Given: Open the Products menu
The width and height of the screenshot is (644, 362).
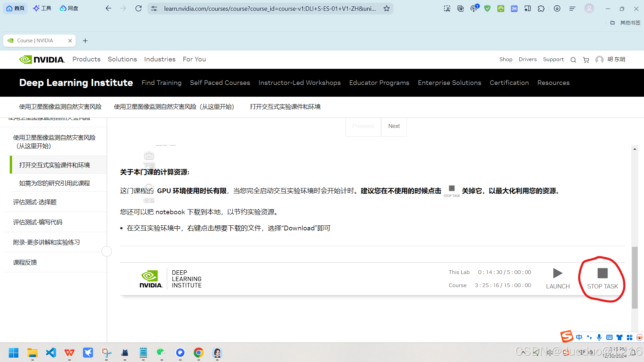Looking at the screenshot, I should pyautogui.click(x=86, y=59).
